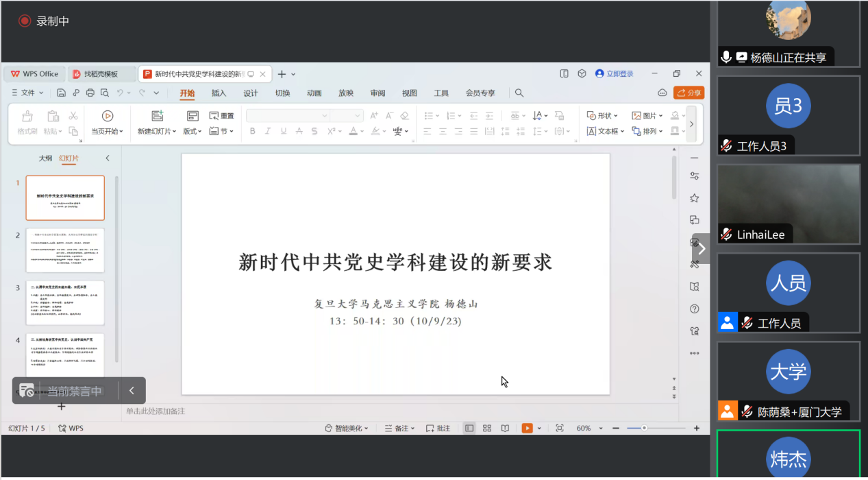The height and width of the screenshot is (480, 868).
Task: Switch to reading view book icon
Action: [505, 428]
